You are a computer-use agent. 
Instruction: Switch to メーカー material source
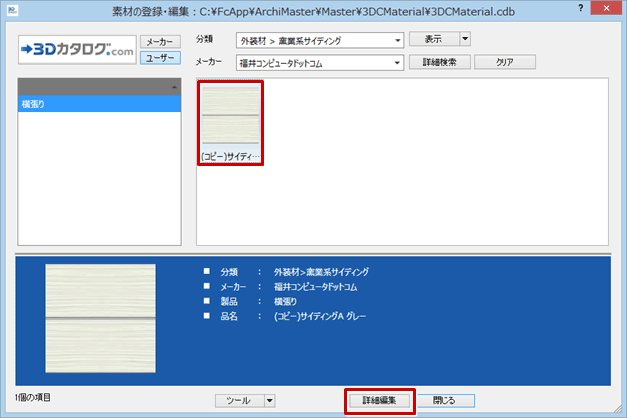(x=158, y=42)
